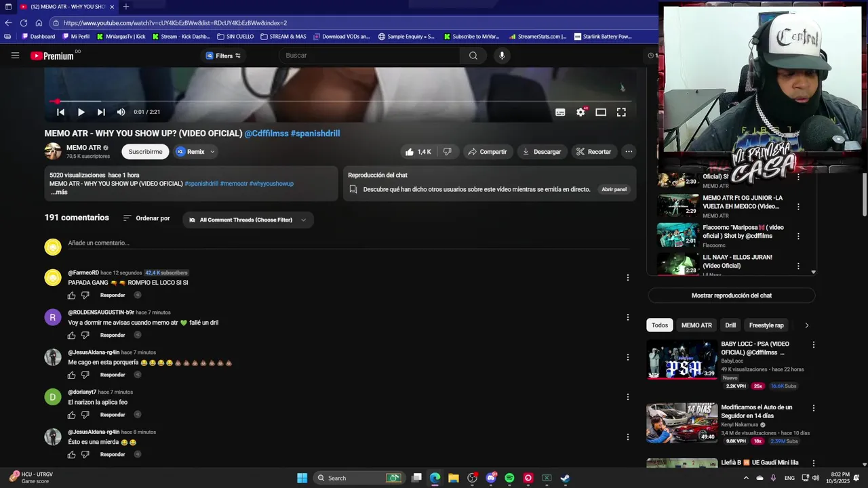Screen dimensions: 868x488
Task: Open options for Flacoomc Mariposa item
Action: (x=798, y=237)
